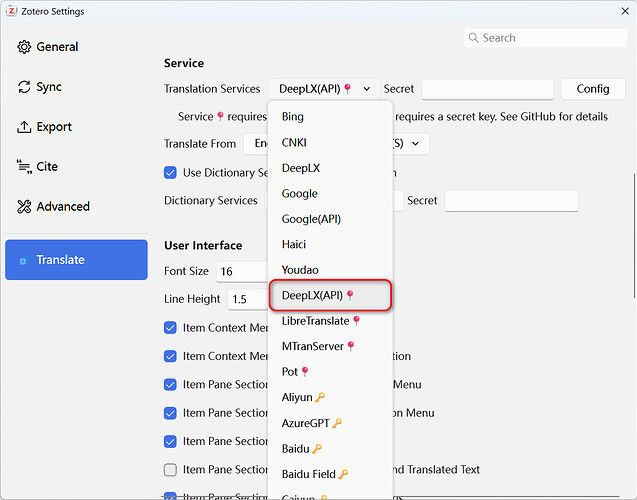The image size is (637, 500).
Task: Click the Zotero app logo
Action: click(x=11, y=11)
